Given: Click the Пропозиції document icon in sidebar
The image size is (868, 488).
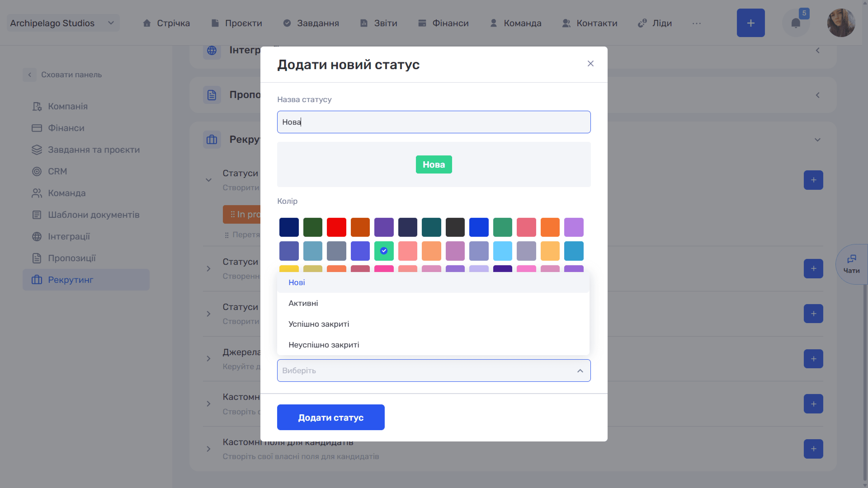Looking at the screenshot, I should [x=37, y=258].
